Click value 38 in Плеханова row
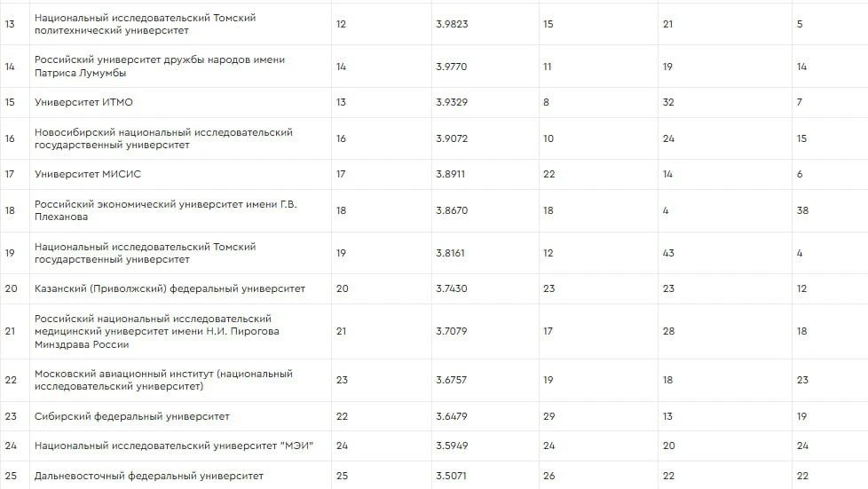The height and width of the screenshot is (489, 868). click(802, 211)
